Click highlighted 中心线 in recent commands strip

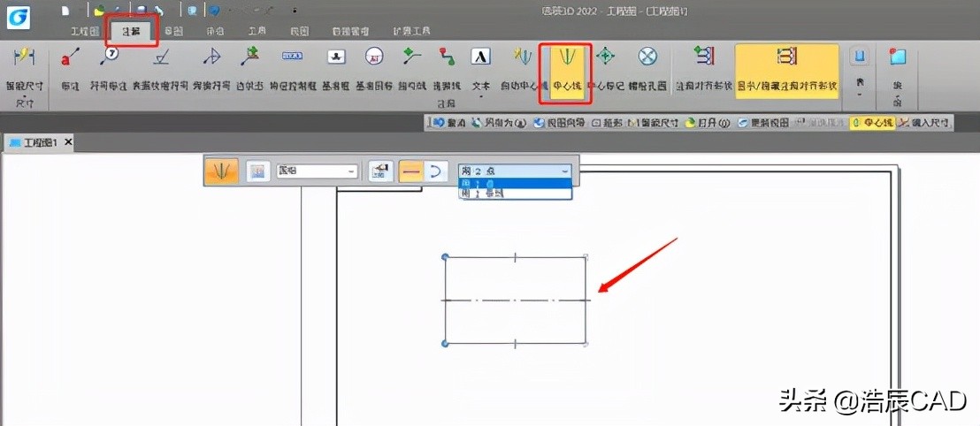[x=873, y=123]
